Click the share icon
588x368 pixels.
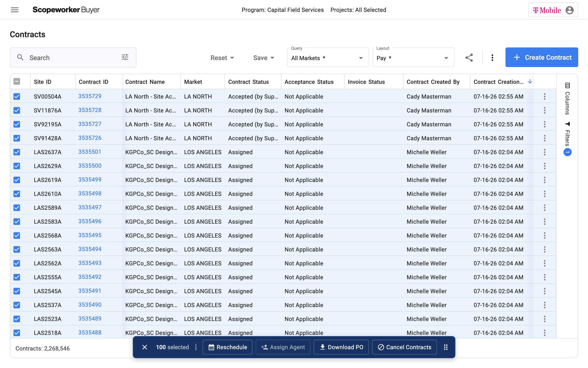click(469, 58)
